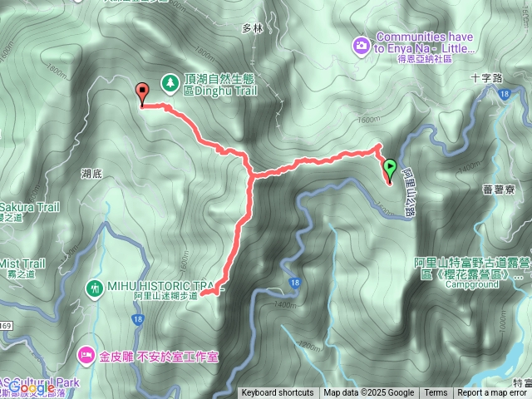Open the MIHU HISTORIC TRAIL hiker icon
532x399 pixels.
(x=95, y=289)
